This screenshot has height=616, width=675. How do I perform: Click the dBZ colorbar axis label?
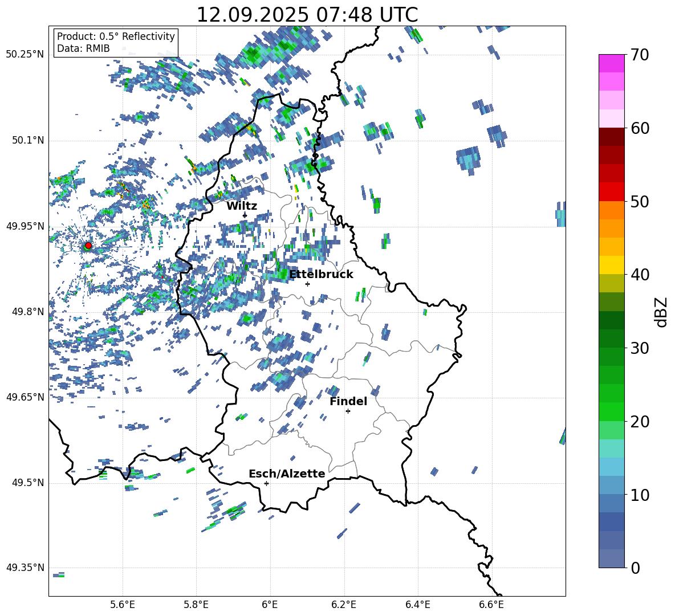(661, 312)
